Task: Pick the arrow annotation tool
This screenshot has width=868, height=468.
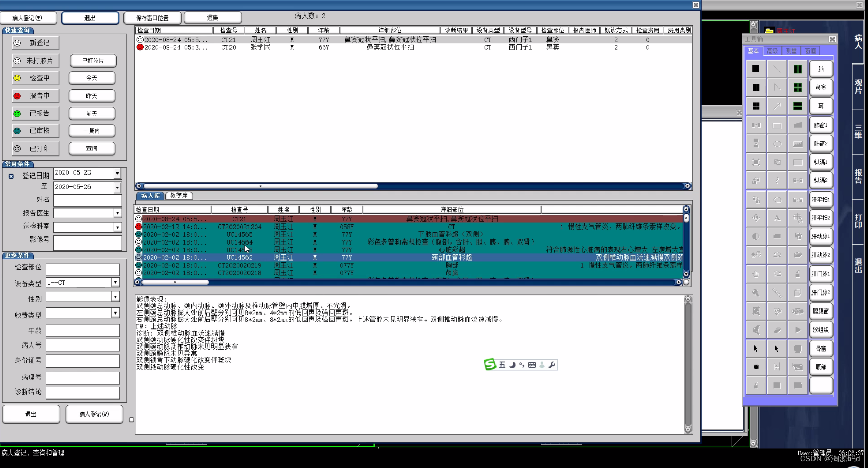Action: coord(777,106)
